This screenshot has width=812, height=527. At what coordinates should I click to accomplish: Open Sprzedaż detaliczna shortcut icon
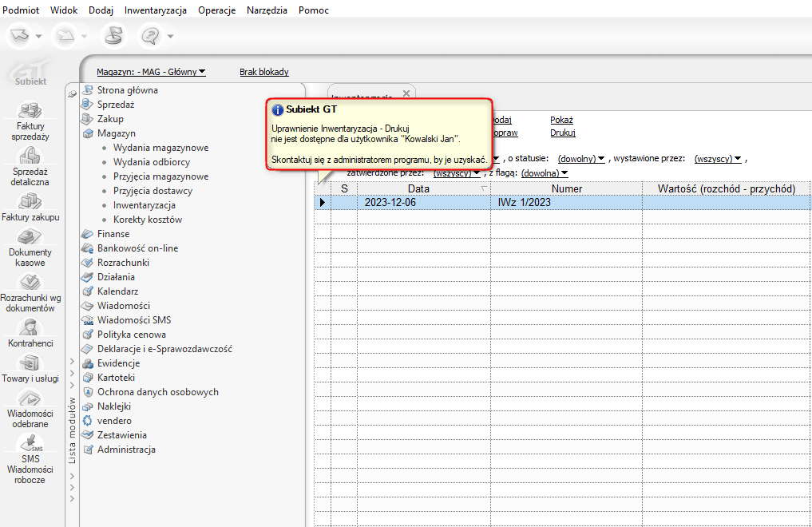pos(30,155)
